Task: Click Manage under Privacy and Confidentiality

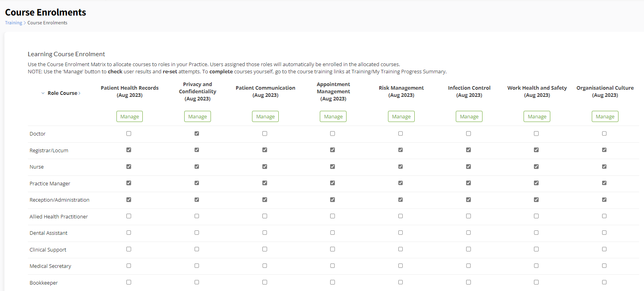Action: tap(197, 116)
